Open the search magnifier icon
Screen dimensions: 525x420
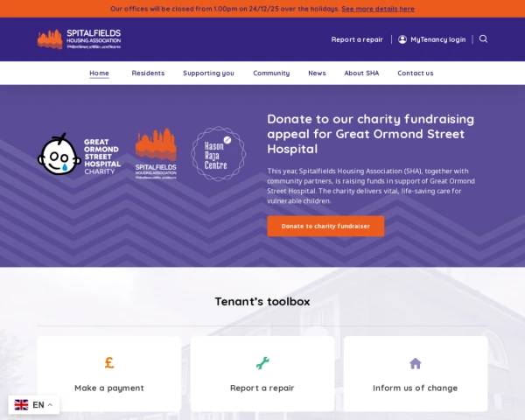click(x=483, y=38)
